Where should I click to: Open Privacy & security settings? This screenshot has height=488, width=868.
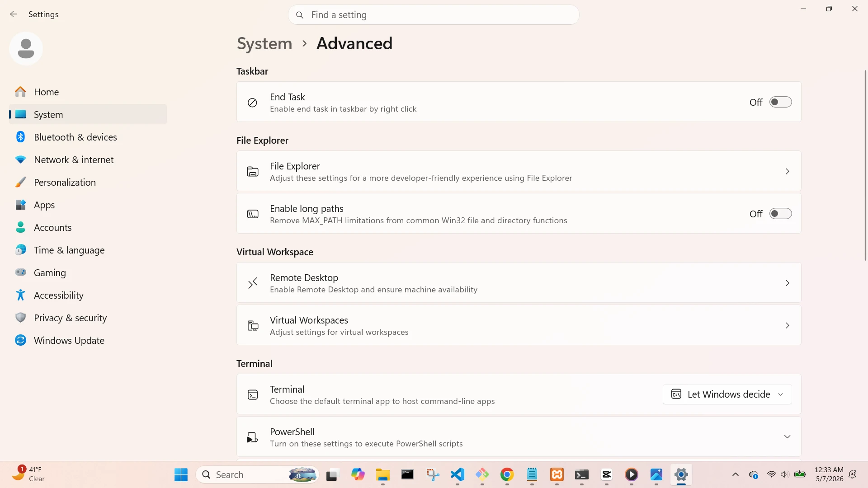(x=88, y=318)
